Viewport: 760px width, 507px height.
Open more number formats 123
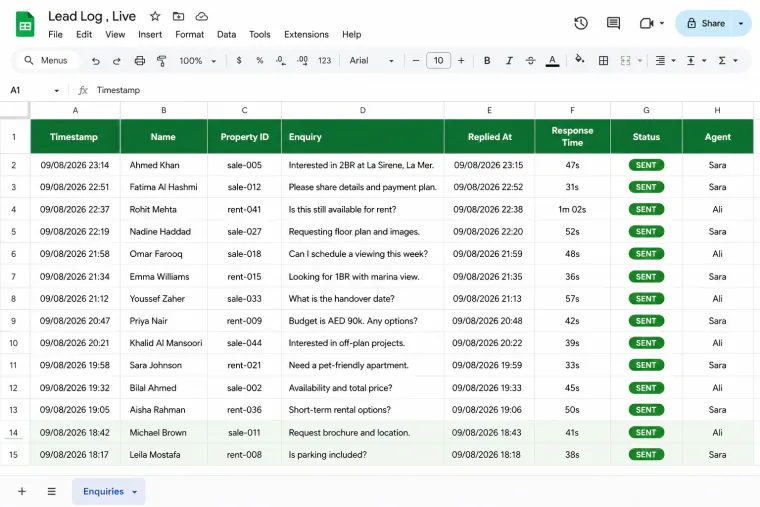[x=324, y=61]
